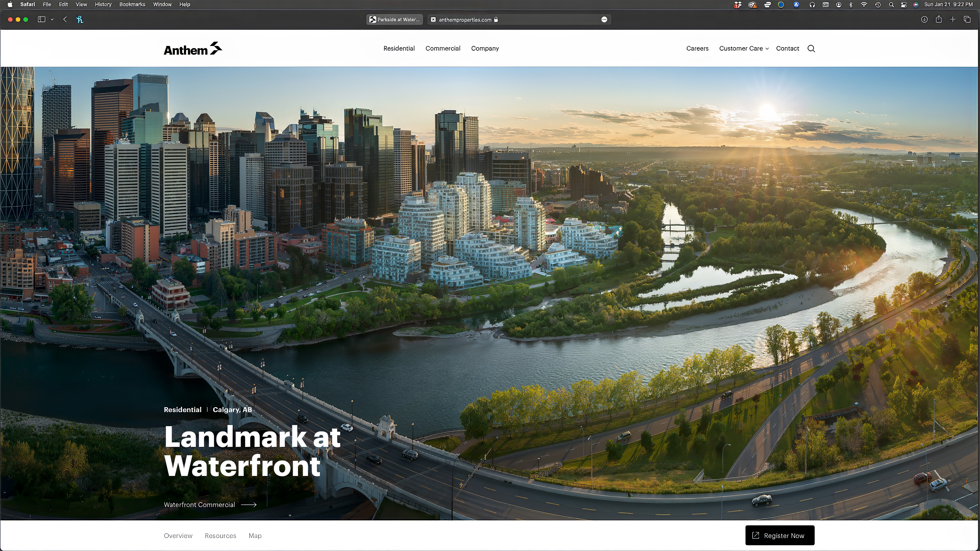980x551 pixels.
Task: Click the date and time in the menu bar
Action: tap(948, 5)
